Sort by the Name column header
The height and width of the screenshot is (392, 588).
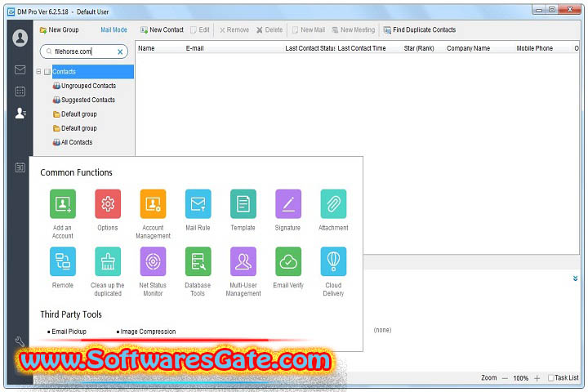tap(146, 48)
